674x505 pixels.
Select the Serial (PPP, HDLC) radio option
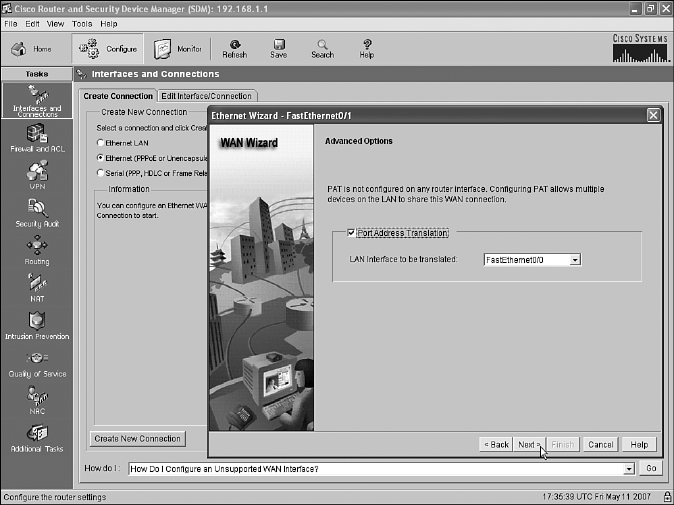pyautogui.click(x=100, y=173)
